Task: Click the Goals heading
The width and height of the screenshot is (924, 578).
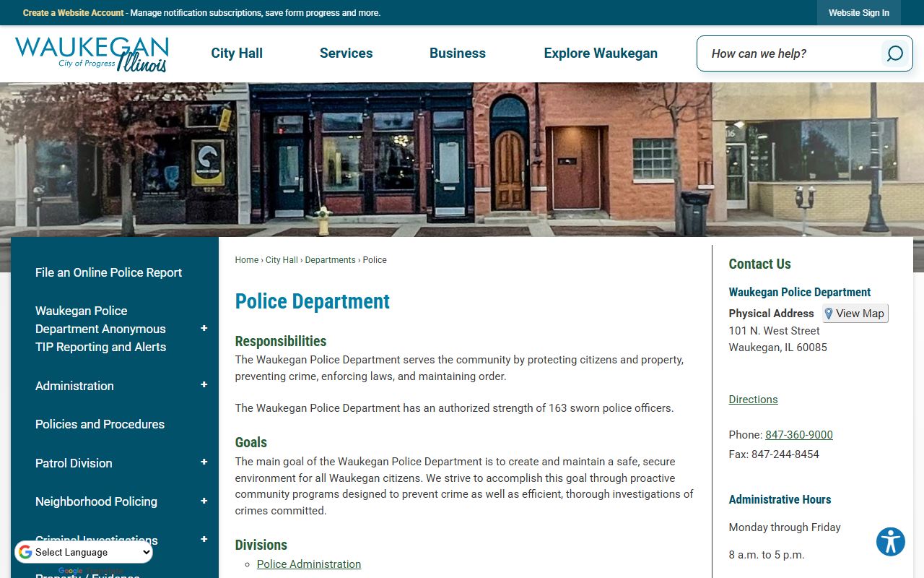Action: pos(250,442)
